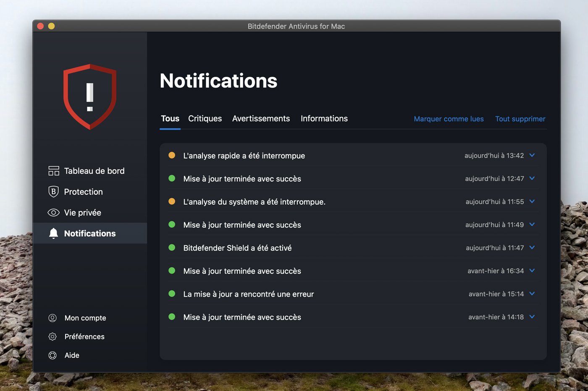
Task: Click orange dot beside L'analyse du système interrompue
Action: tap(172, 201)
